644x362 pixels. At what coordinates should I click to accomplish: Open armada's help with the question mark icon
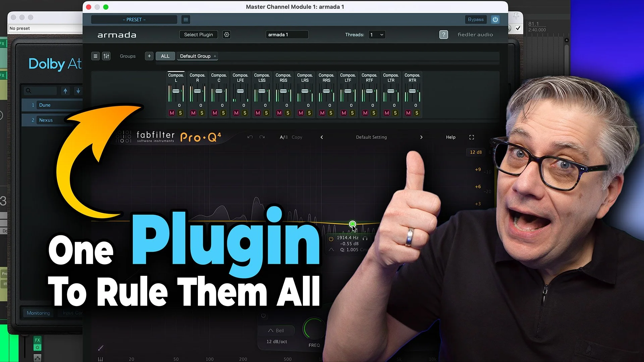point(443,35)
